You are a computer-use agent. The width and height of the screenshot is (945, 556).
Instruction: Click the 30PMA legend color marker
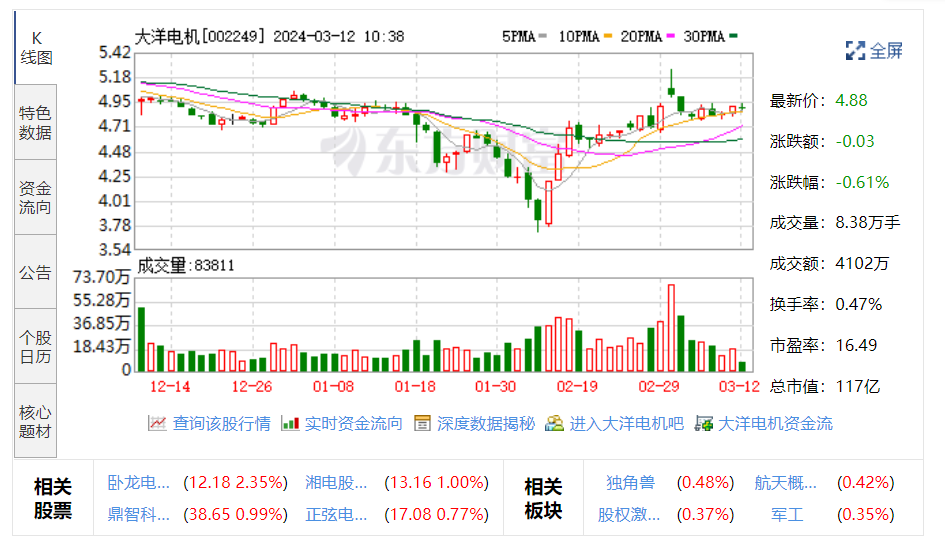pyautogui.click(x=733, y=36)
